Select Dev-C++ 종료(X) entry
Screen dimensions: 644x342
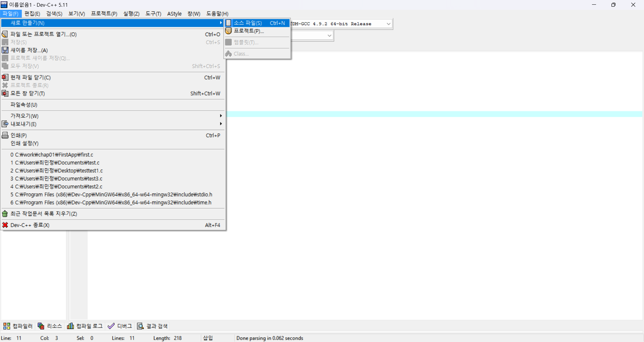(x=112, y=225)
